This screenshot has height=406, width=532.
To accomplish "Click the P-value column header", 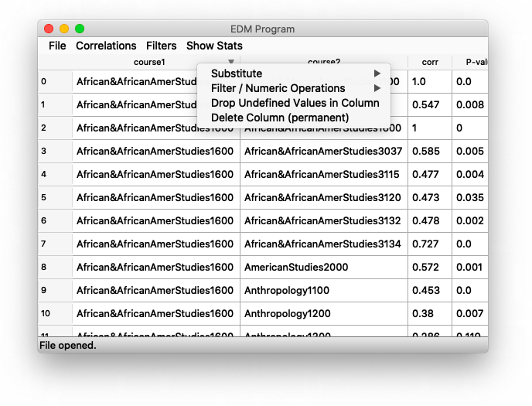I will (x=472, y=62).
